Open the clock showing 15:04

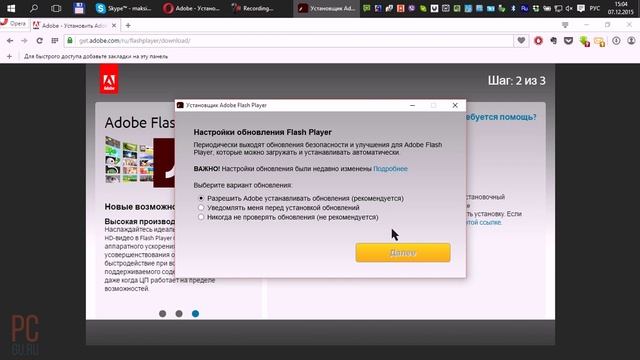click(x=620, y=8)
